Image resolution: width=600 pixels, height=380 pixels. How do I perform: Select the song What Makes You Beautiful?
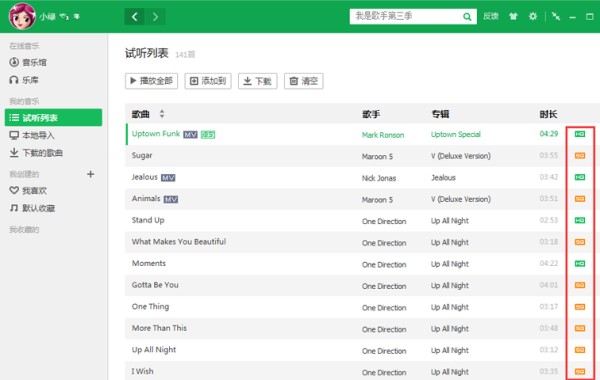(179, 241)
